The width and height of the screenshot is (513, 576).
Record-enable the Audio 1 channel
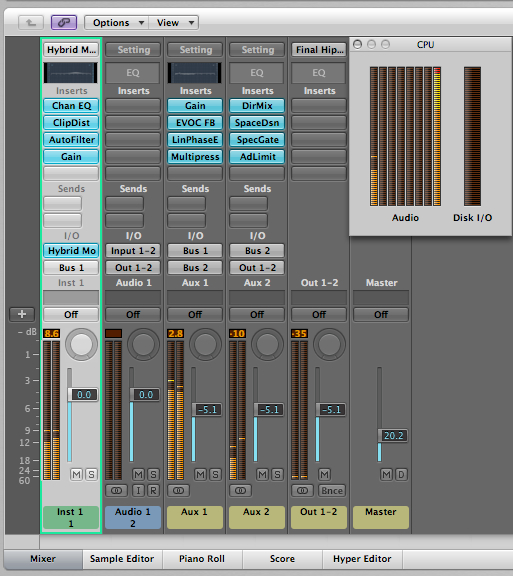pos(153,490)
